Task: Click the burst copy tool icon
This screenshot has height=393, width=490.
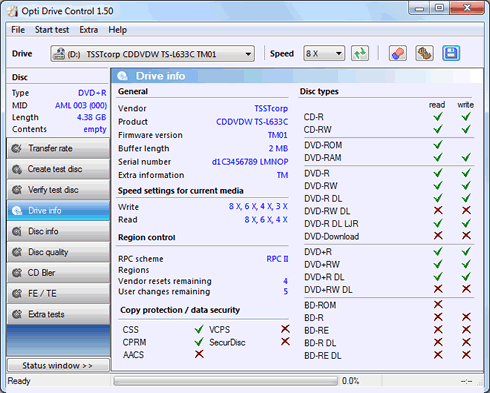Action: [x=424, y=53]
